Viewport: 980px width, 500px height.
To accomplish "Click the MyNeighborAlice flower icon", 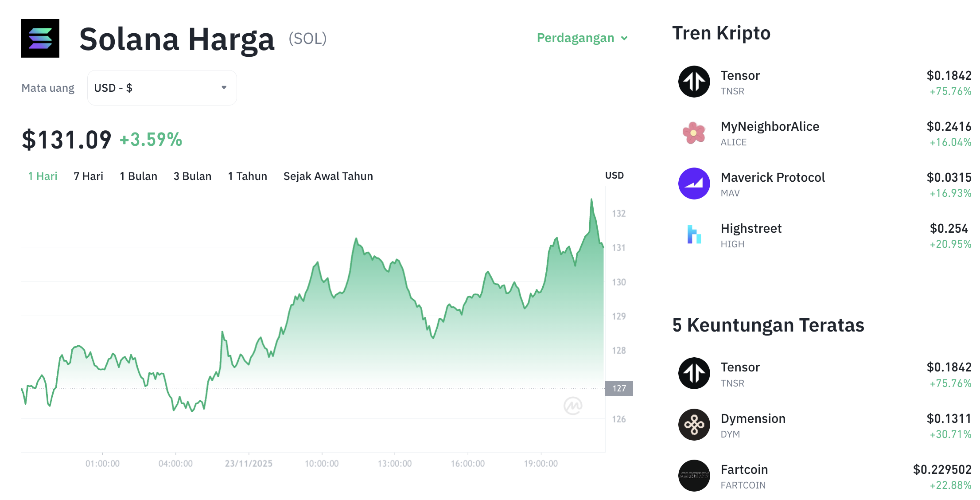I will 694,133.
